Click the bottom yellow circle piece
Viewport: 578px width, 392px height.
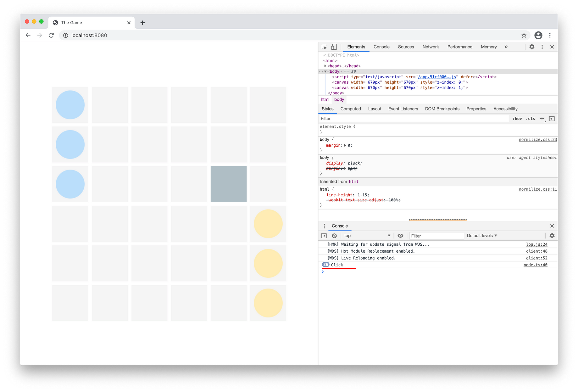268,303
